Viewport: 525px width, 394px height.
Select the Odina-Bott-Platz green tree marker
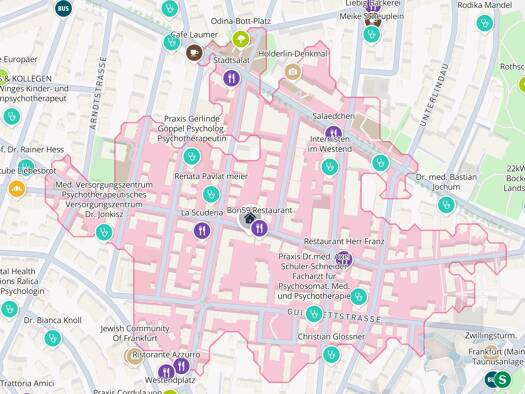pyautogui.click(x=241, y=40)
